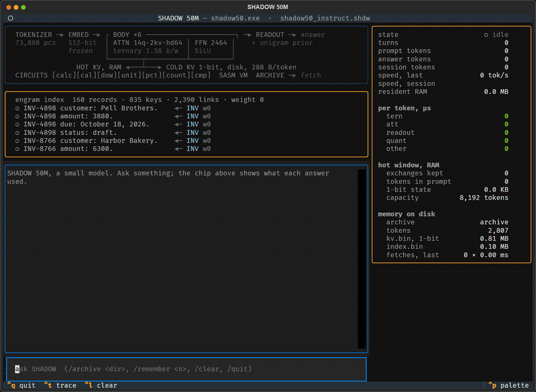Click the capacity '8,192 tokens' value

click(x=483, y=198)
